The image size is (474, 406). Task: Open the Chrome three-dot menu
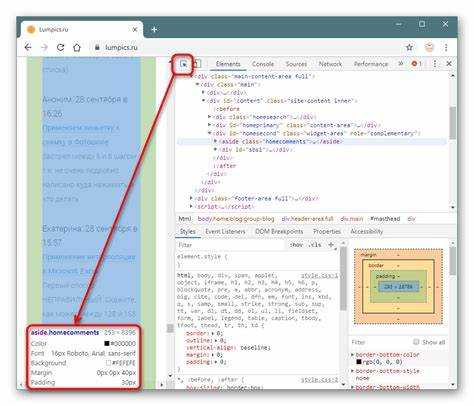tap(446, 47)
